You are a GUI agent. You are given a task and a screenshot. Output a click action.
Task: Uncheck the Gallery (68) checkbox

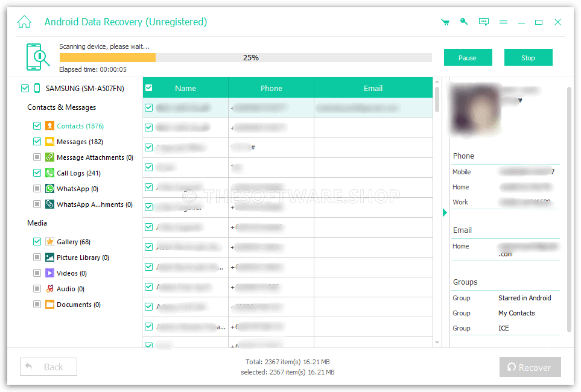(37, 242)
